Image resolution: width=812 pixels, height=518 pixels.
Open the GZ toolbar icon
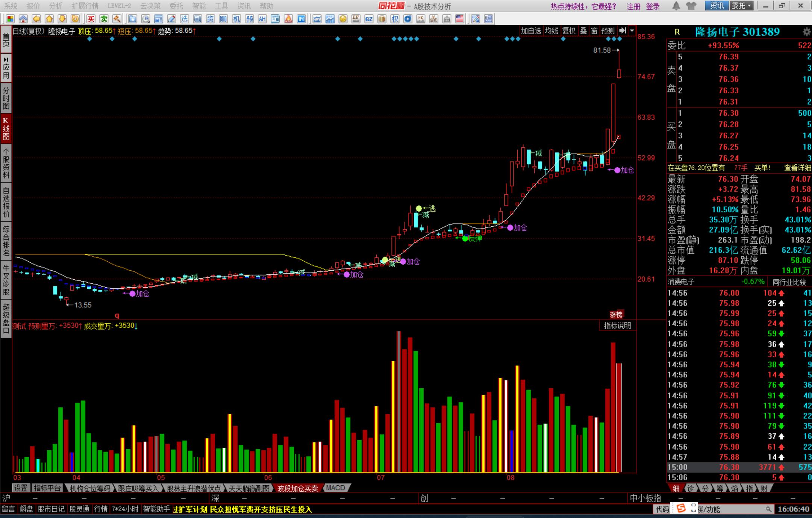pyautogui.click(x=369, y=19)
